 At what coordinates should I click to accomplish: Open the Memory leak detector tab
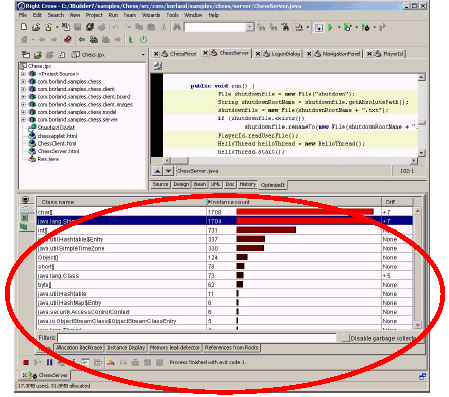pyautogui.click(x=175, y=348)
